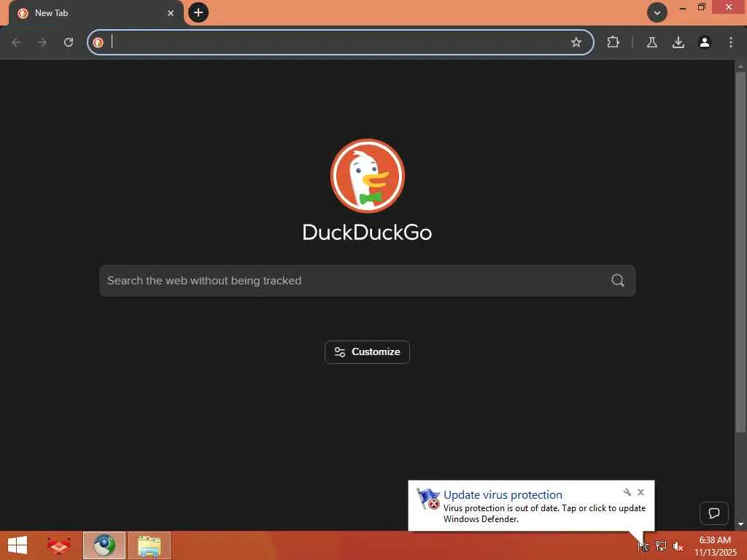Click the Action Center flag notification icon
Screen dimensions: 747x560
point(427,499)
